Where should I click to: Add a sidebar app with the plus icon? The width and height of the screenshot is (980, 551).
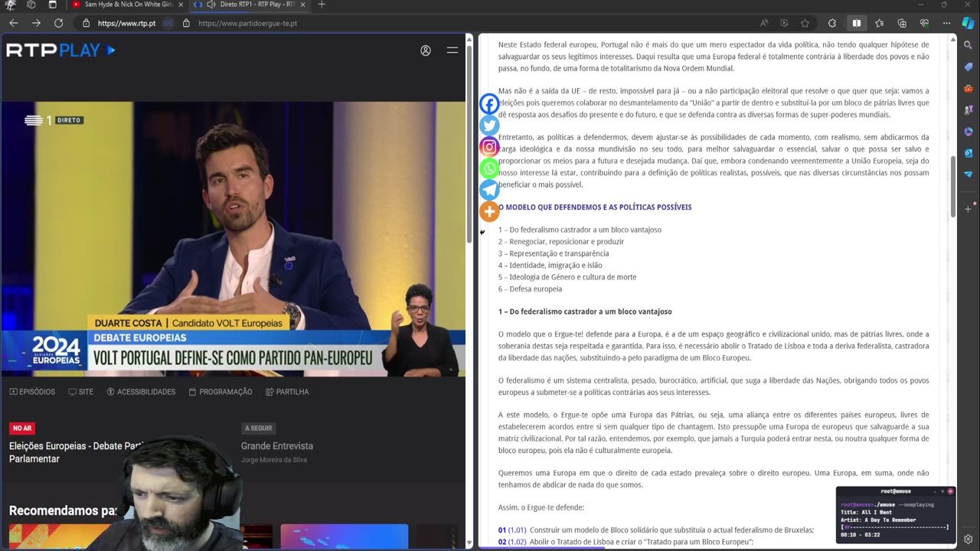click(x=969, y=208)
